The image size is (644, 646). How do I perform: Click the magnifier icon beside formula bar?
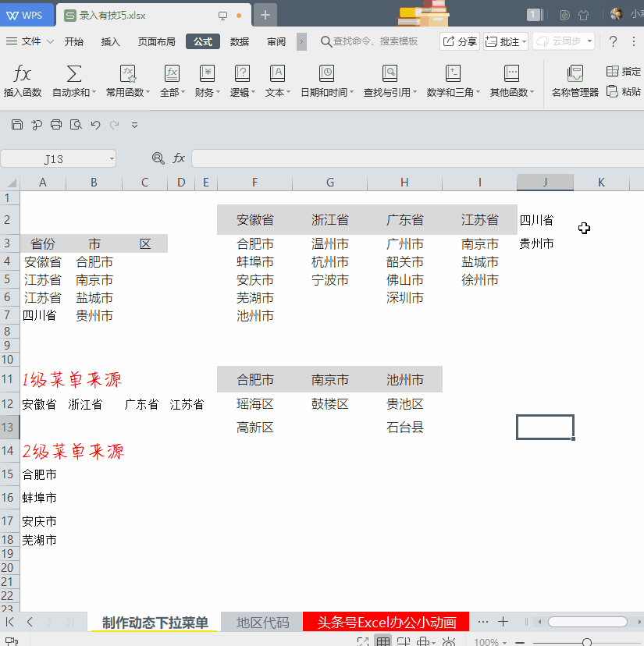coord(158,158)
